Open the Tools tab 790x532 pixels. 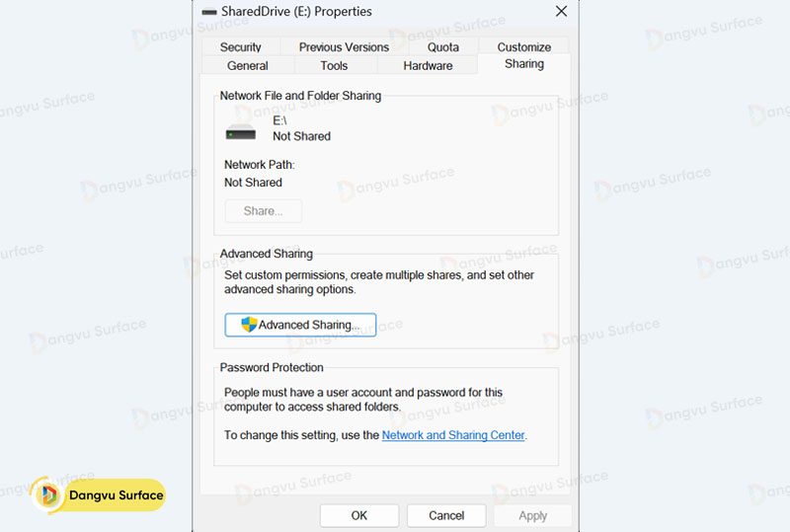coord(334,65)
